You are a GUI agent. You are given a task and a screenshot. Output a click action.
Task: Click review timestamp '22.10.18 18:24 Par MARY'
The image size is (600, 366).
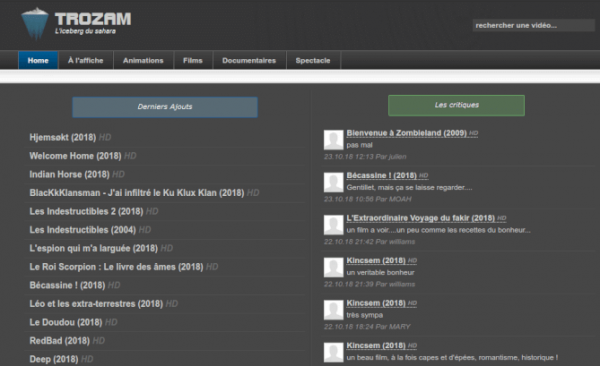367,327
